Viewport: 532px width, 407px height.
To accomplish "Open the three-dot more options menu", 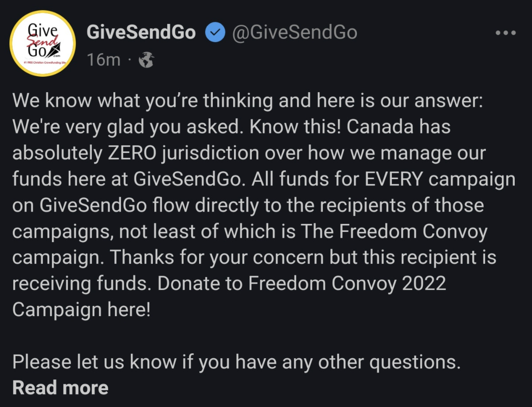I will (x=506, y=33).
